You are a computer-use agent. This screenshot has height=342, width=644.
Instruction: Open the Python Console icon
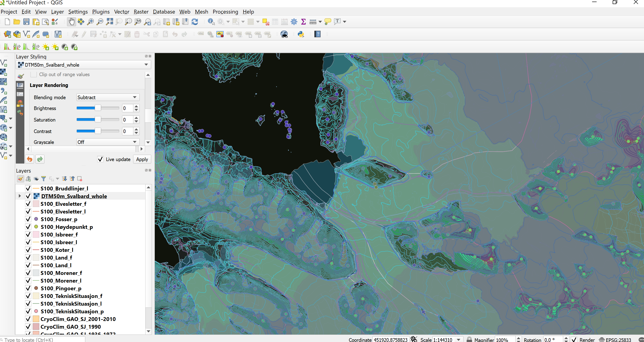(301, 34)
